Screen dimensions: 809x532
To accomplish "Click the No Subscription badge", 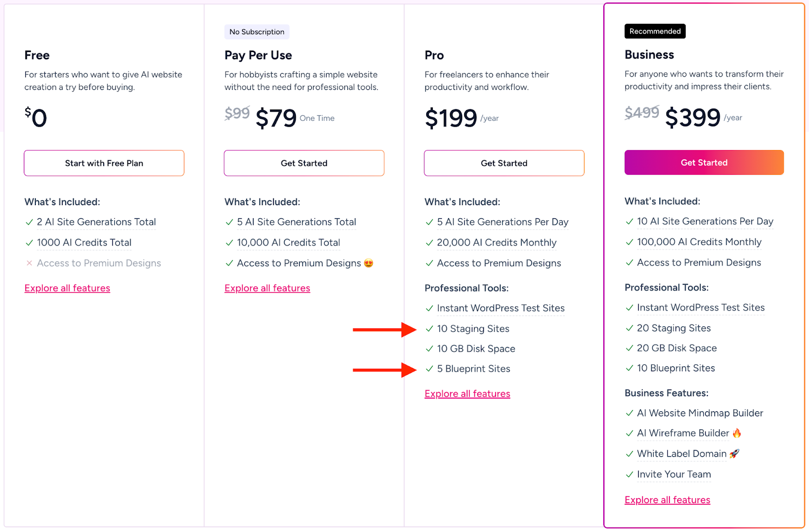I will click(256, 31).
